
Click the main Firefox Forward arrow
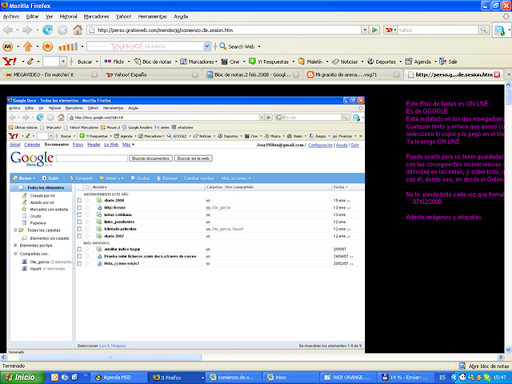[27, 30]
